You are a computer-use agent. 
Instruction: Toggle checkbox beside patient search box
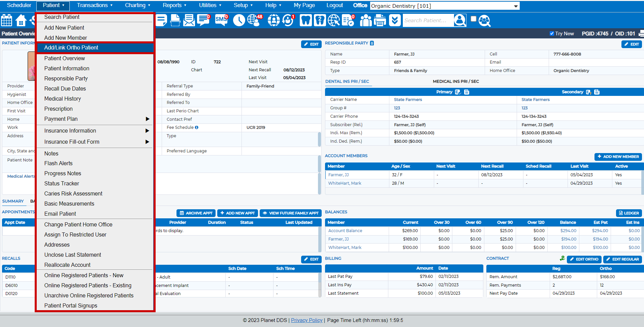(x=473, y=19)
